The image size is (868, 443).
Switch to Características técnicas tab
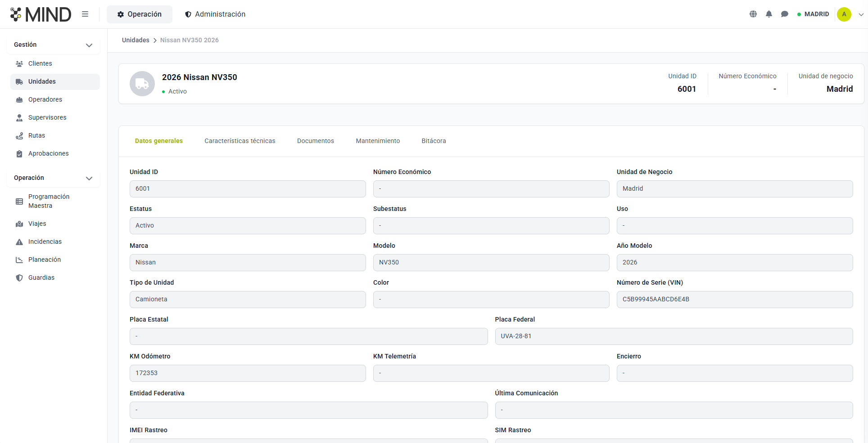tap(240, 141)
